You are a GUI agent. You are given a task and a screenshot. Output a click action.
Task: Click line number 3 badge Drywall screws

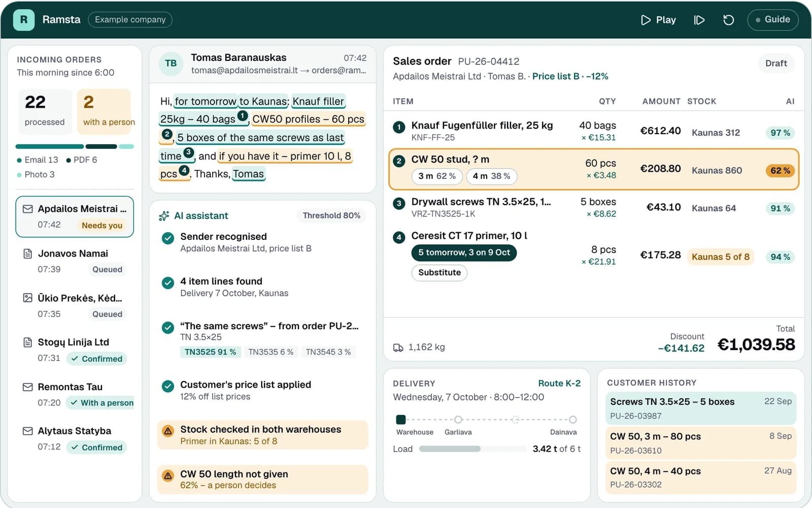tap(399, 204)
